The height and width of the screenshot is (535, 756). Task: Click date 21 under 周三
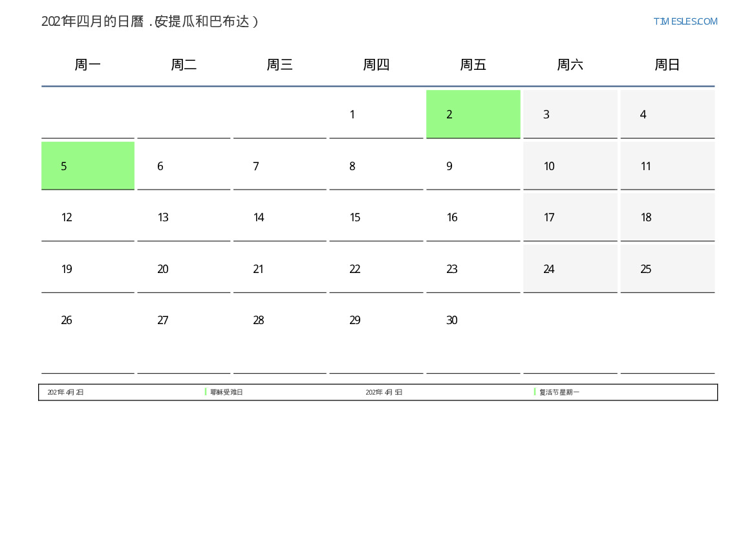tap(259, 269)
